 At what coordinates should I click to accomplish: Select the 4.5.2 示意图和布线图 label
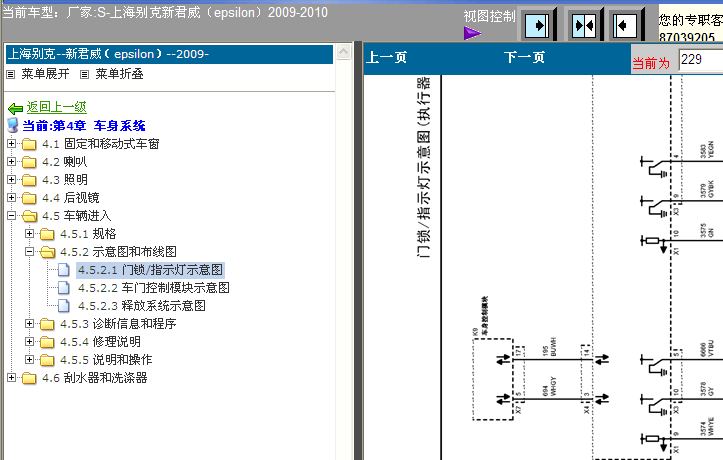118,252
